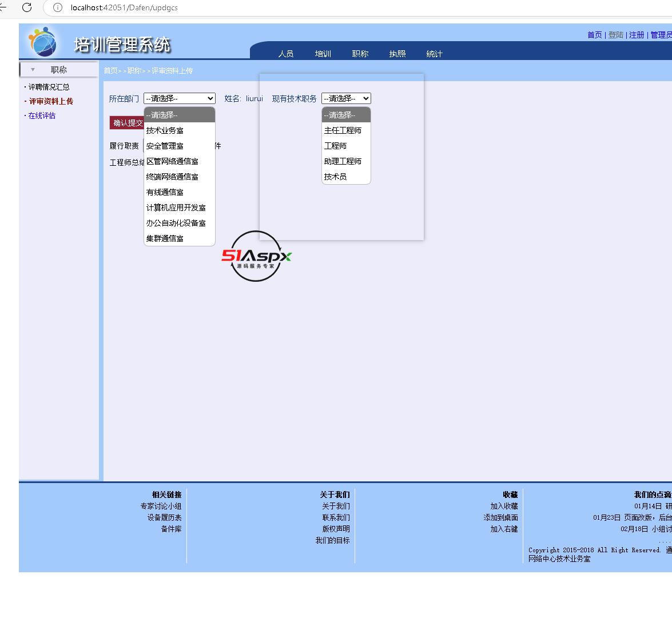Open 版权声明 footer link
Viewport: 672px width, 618px height.
pyautogui.click(x=336, y=529)
